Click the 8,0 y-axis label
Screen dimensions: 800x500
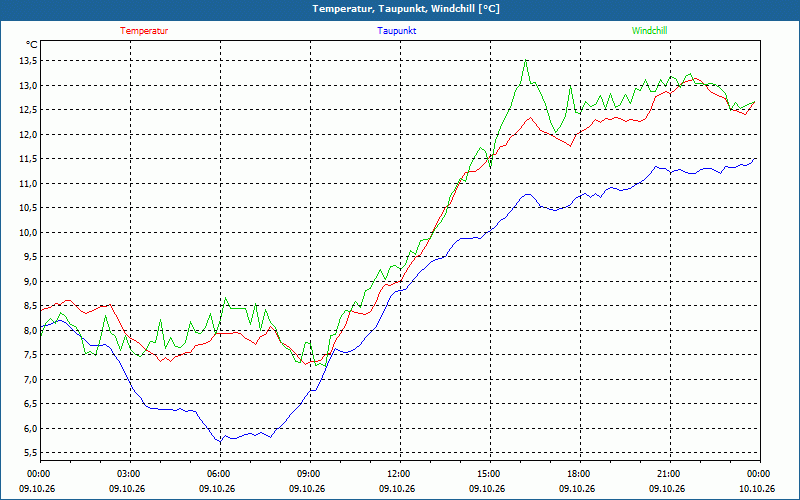click(31, 330)
